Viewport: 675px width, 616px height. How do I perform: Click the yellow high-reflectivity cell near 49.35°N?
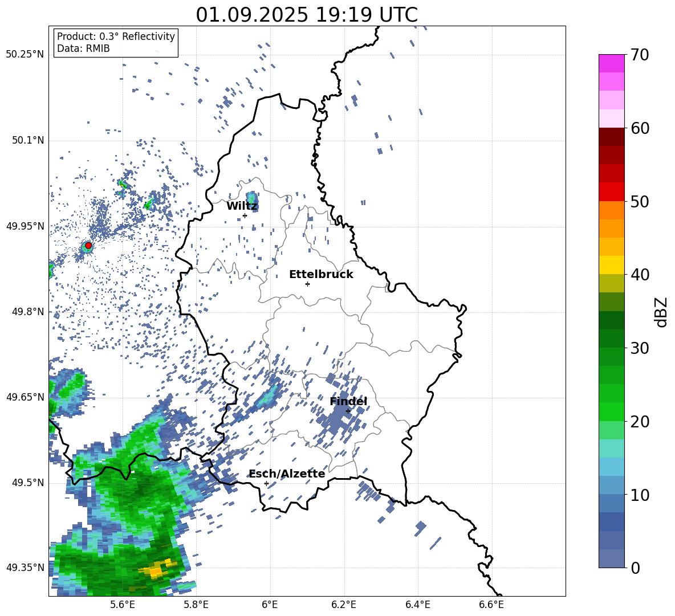(157, 568)
